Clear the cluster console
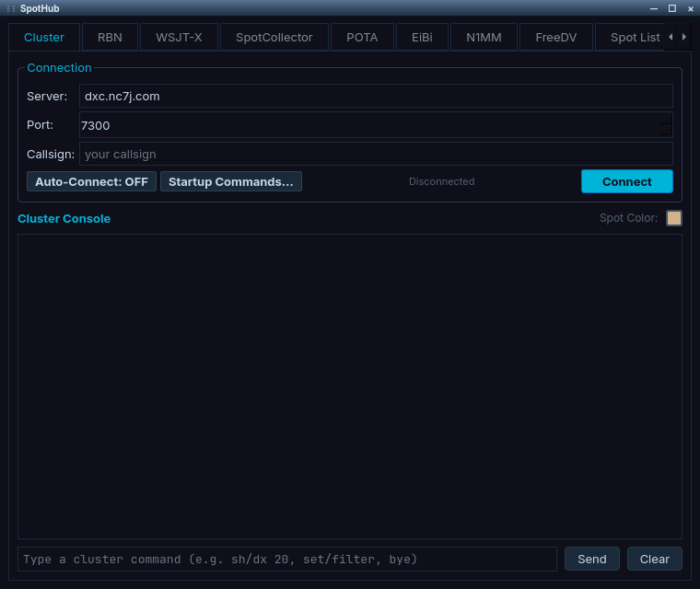The image size is (700, 589). point(655,560)
